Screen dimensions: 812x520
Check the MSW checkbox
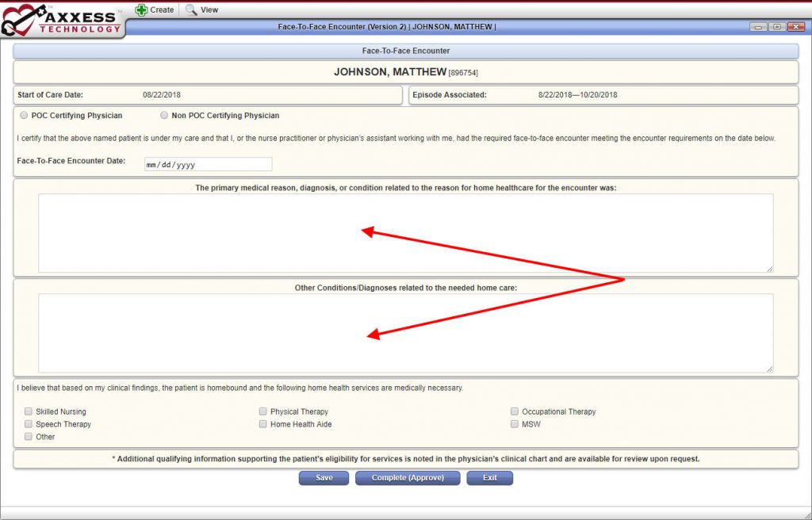click(514, 423)
